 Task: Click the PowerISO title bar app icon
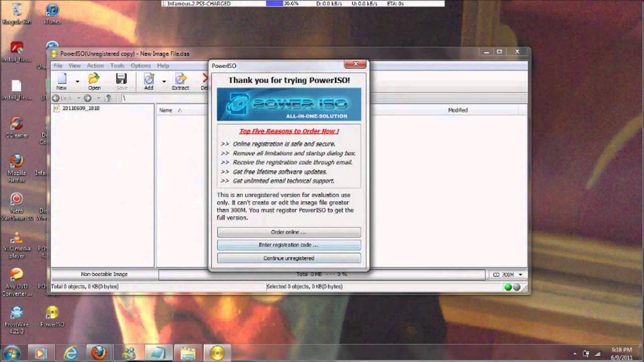(x=55, y=53)
